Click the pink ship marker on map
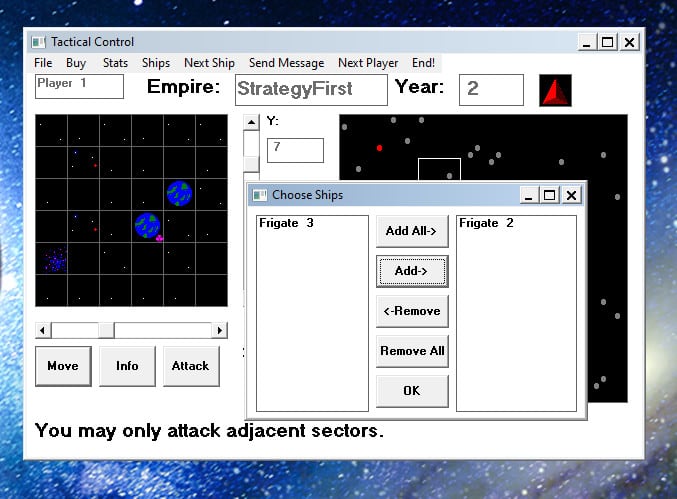This screenshot has height=499, width=677. [159, 238]
